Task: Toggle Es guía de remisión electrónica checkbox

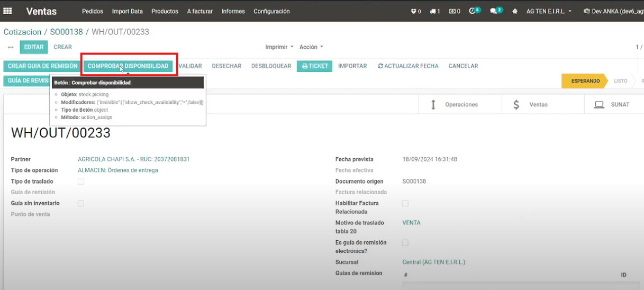Action: (405, 243)
